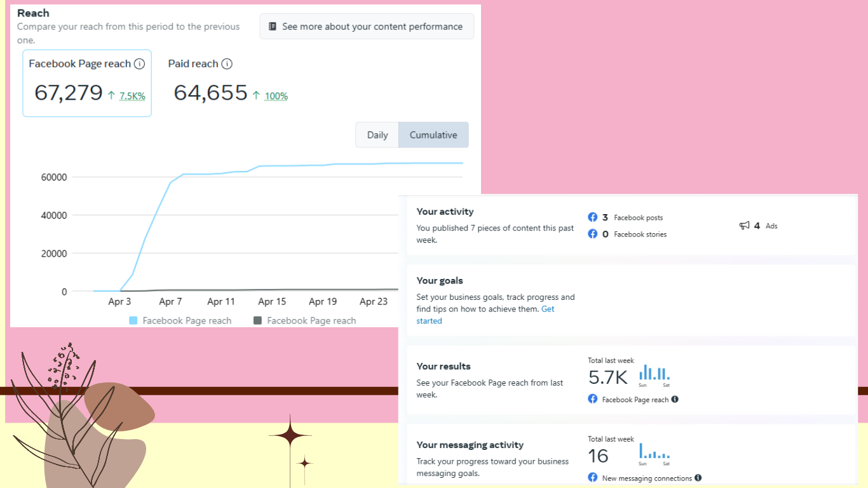
Task: Click the Your goals heading
Action: coord(440,281)
